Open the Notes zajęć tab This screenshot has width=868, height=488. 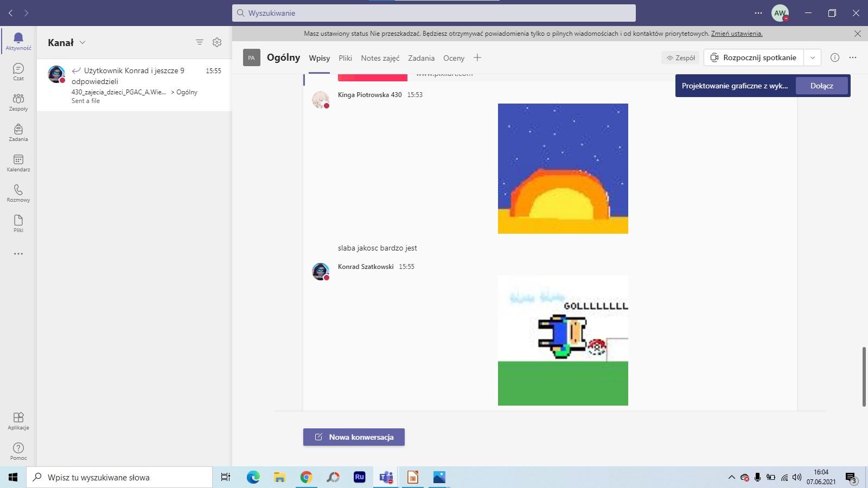click(x=380, y=58)
